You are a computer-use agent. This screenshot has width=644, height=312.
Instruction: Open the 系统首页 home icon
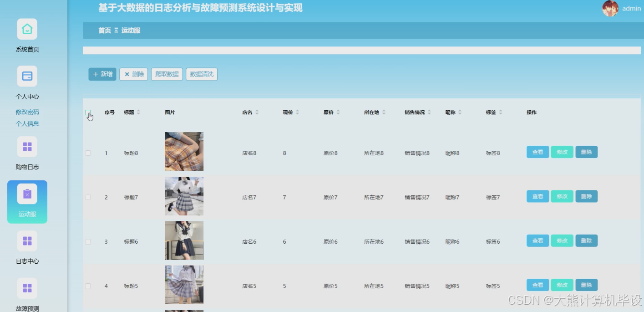pyautogui.click(x=27, y=29)
